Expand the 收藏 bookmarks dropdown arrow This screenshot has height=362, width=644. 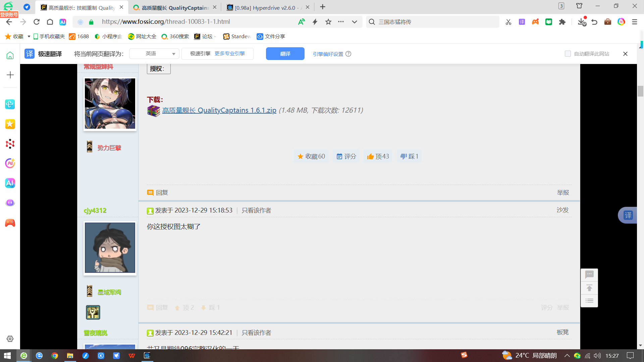click(x=29, y=36)
